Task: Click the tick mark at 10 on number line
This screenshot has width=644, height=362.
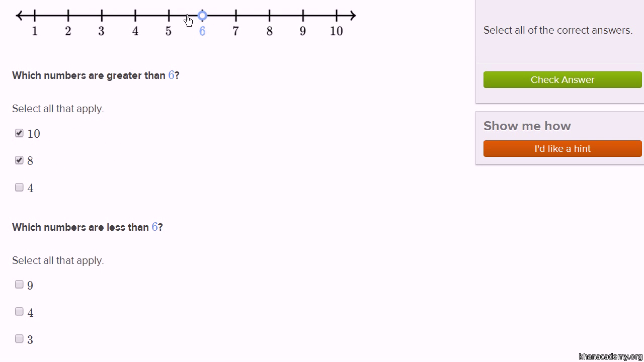Action: click(x=337, y=16)
